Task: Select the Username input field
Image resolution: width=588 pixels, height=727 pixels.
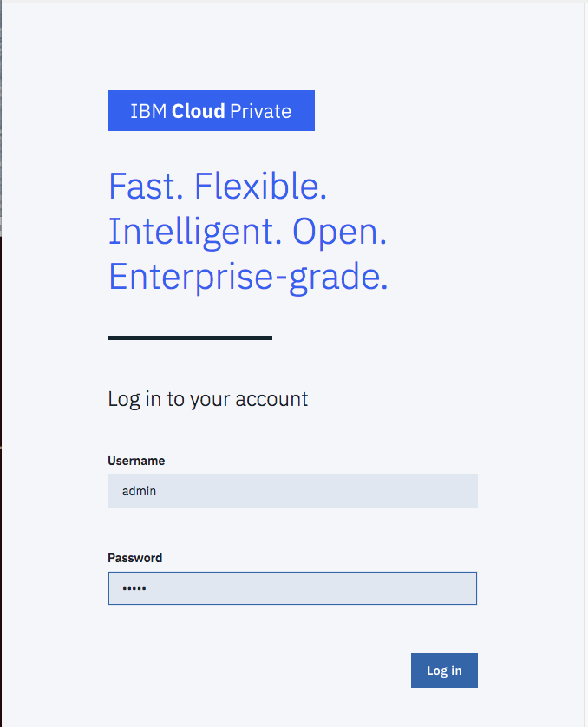Action: coord(292,491)
